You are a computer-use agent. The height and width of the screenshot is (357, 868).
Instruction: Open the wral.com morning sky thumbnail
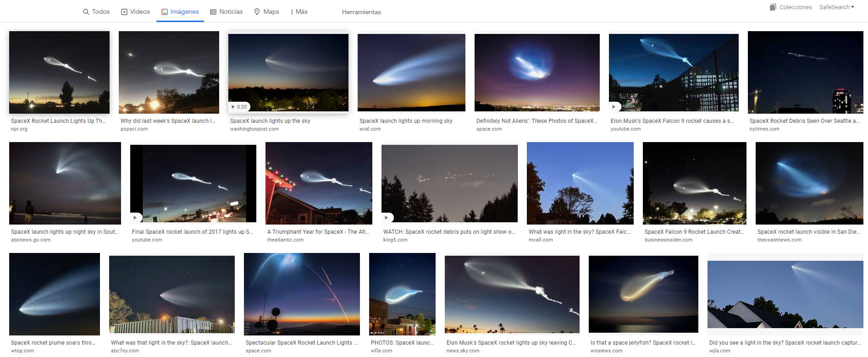tap(411, 72)
